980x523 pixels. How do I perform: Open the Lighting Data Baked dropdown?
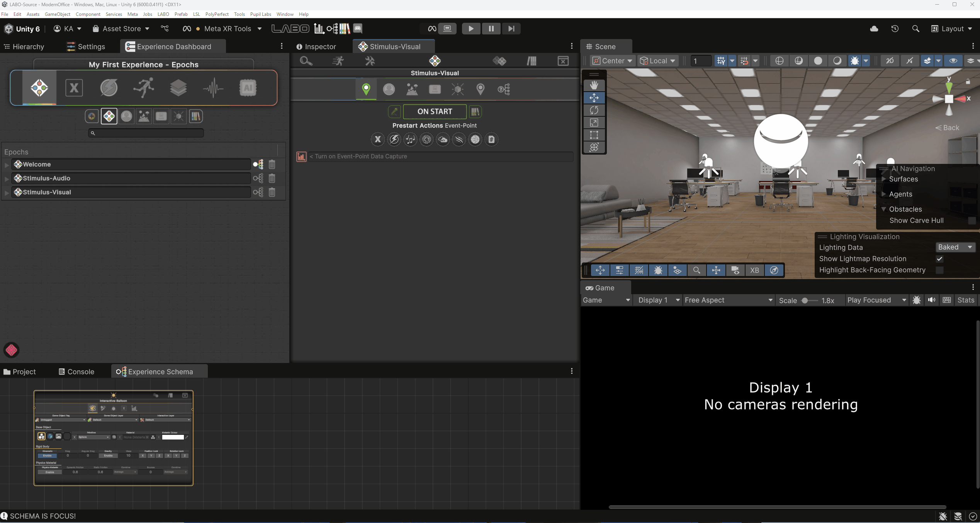(955, 247)
